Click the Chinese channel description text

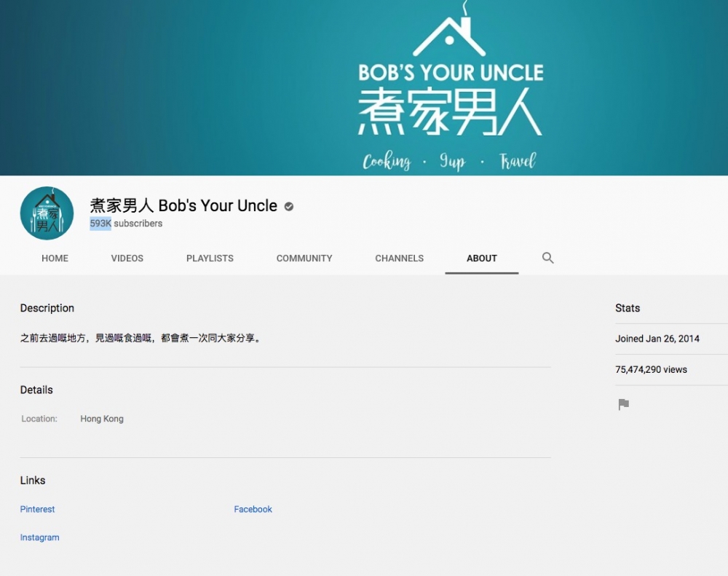coord(141,339)
